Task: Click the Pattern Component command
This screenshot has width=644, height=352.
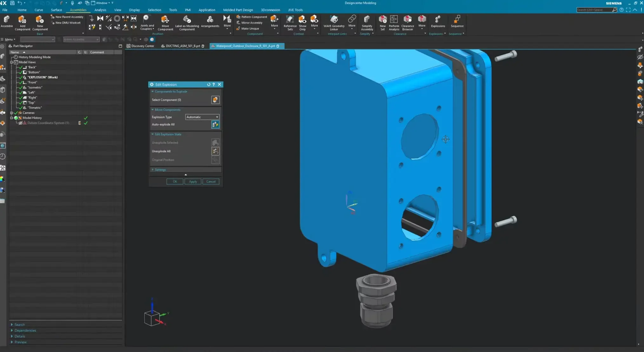Action: (x=252, y=17)
